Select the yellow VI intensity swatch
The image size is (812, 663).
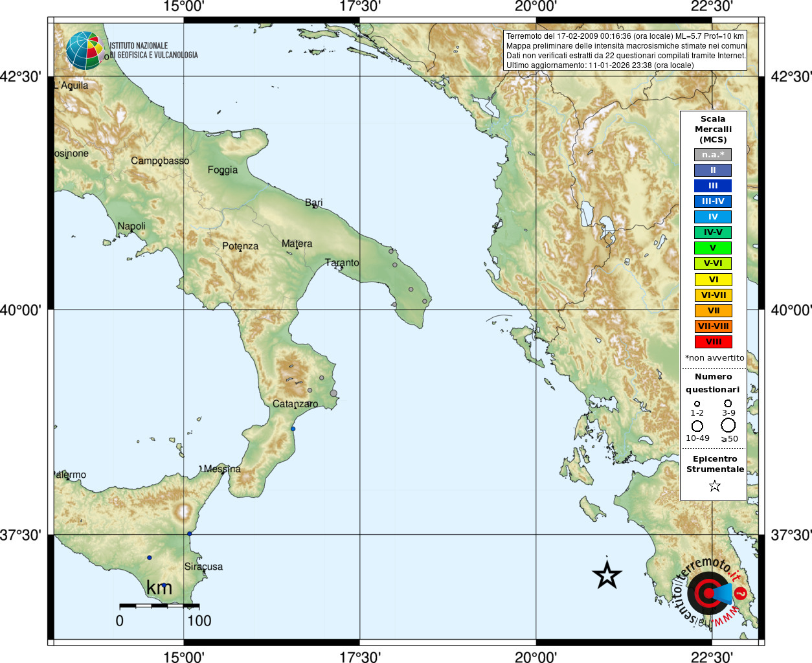tap(713, 280)
